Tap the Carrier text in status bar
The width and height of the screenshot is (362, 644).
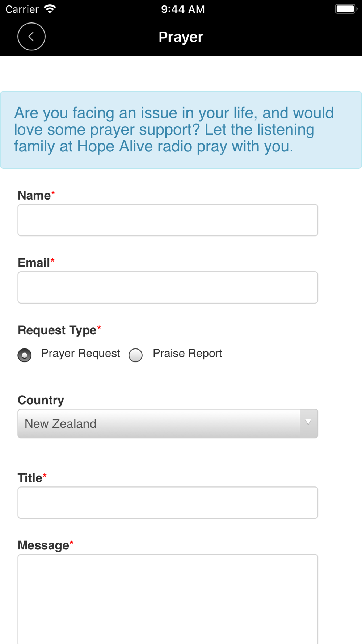click(22, 9)
